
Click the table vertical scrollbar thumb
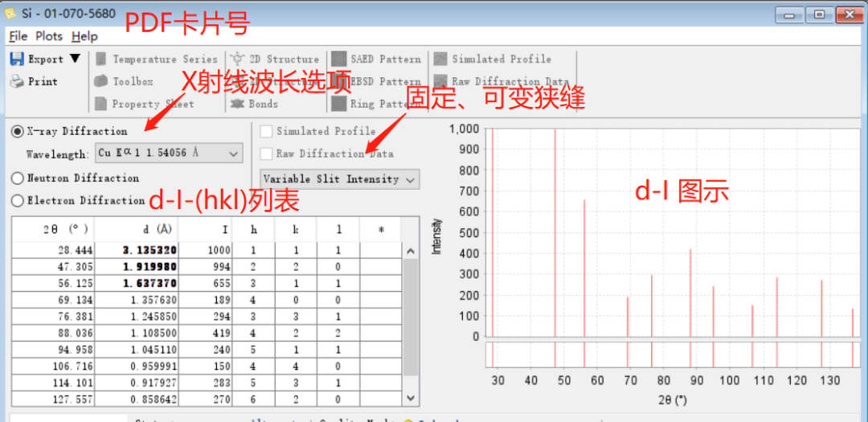[x=410, y=318]
